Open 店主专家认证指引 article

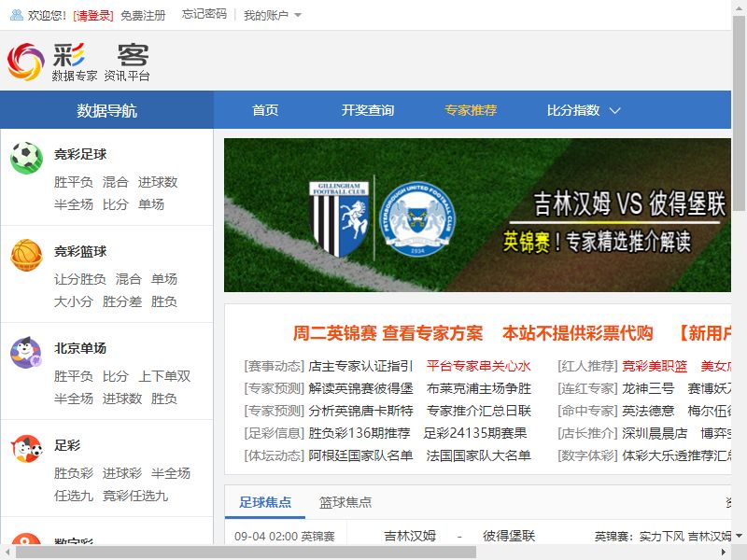point(360,366)
